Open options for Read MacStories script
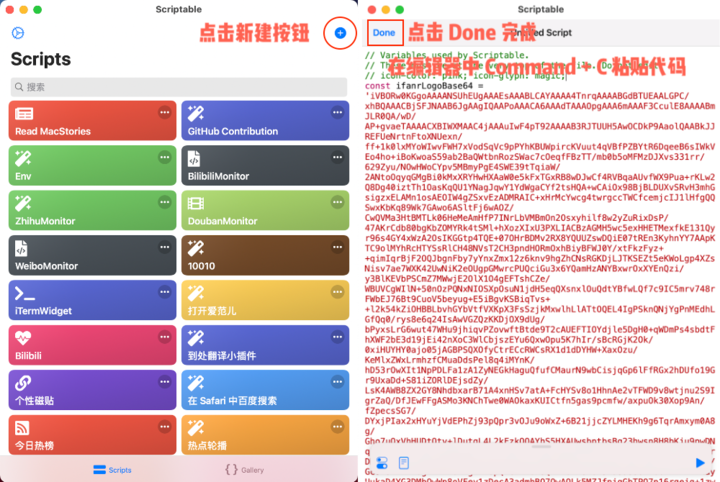Screen dimensions: 720x482 point(164,112)
